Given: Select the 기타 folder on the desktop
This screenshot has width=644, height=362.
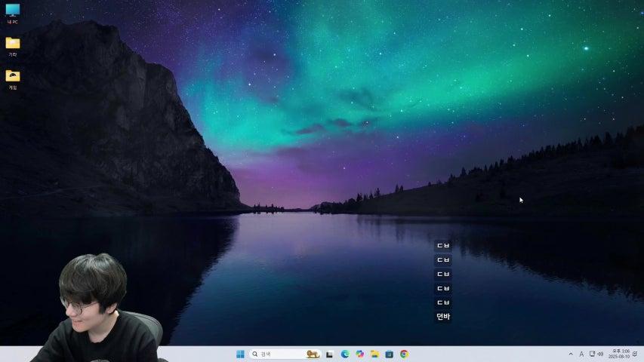Looking at the screenshot, I should (x=13, y=46).
